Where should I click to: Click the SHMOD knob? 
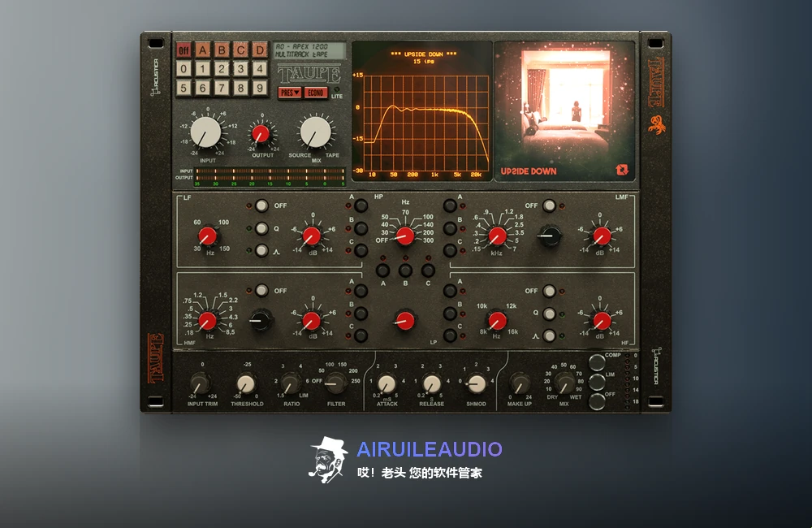click(x=477, y=384)
